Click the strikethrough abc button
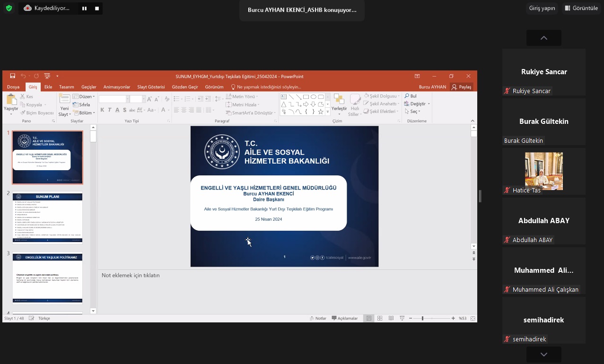 click(132, 110)
